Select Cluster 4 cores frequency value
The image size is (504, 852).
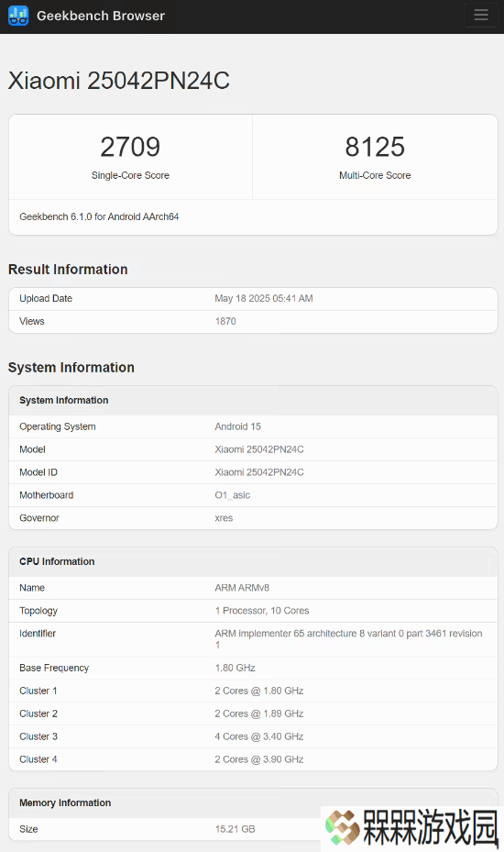(x=259, y=759)
